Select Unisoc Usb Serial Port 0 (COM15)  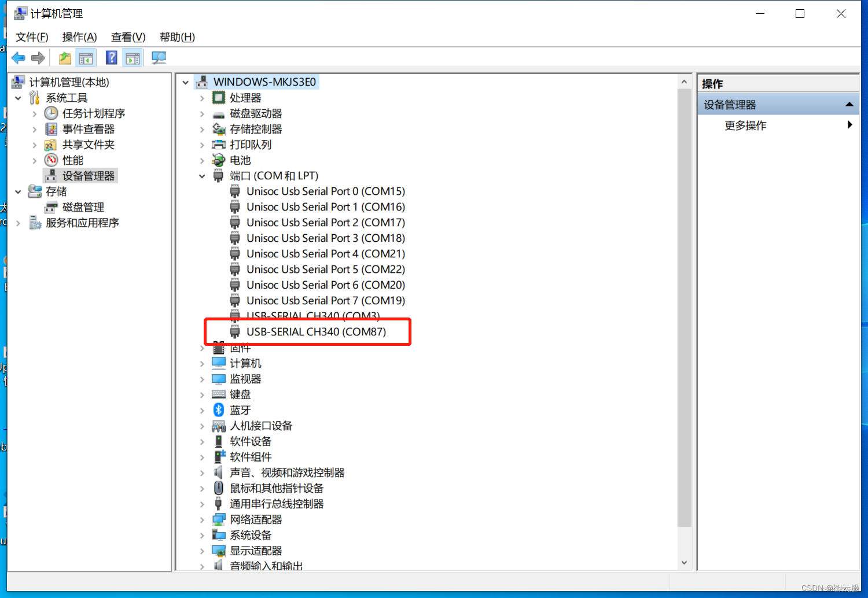pyautogui.click(x=326, y=191)
